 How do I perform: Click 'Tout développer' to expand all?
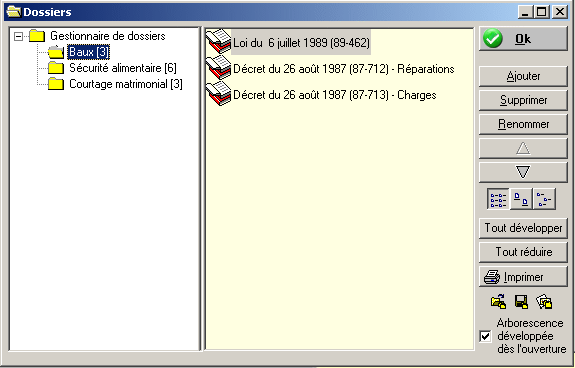pos(523,228)
